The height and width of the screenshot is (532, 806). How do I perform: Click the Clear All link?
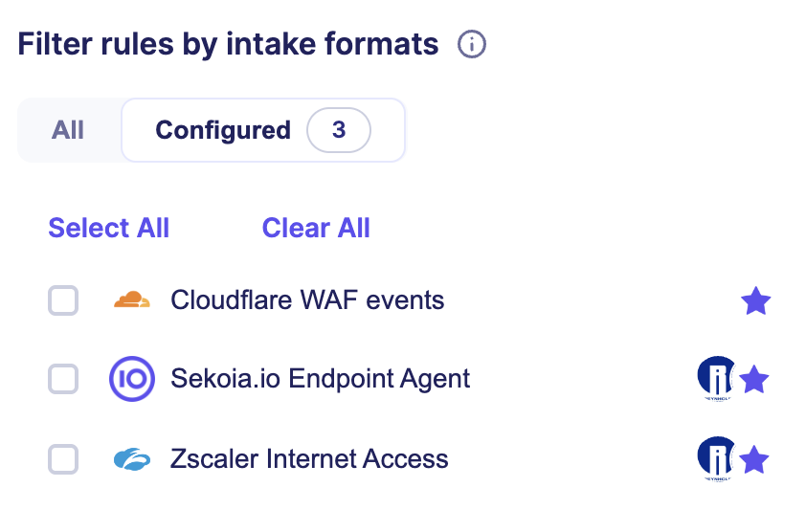coord(316,228)
